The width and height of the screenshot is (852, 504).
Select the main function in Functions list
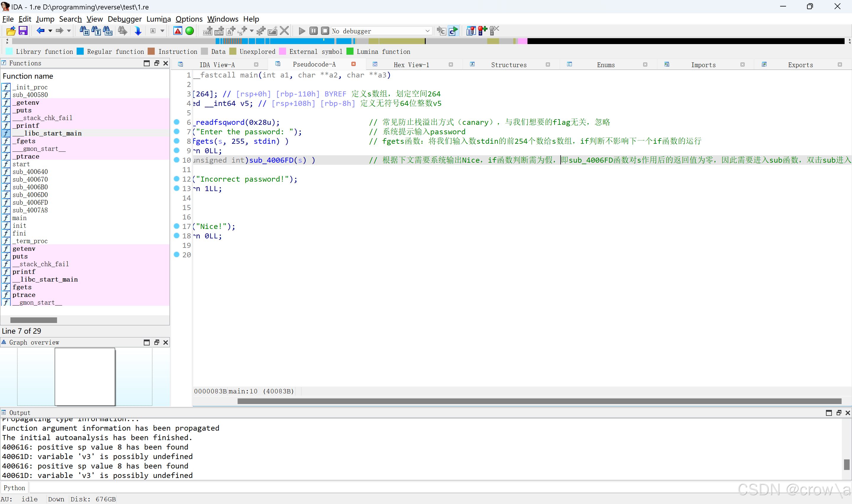tap(19, 218)
